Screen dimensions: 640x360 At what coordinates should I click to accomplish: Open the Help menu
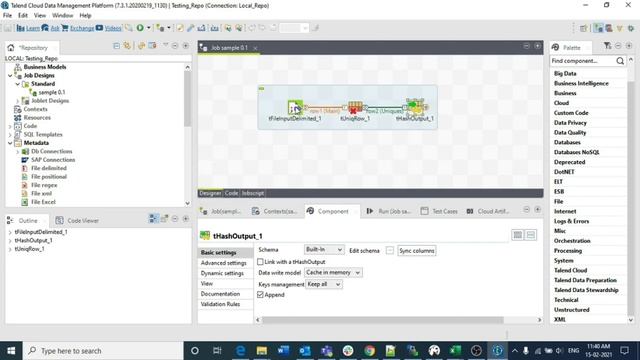pos(85,16)
